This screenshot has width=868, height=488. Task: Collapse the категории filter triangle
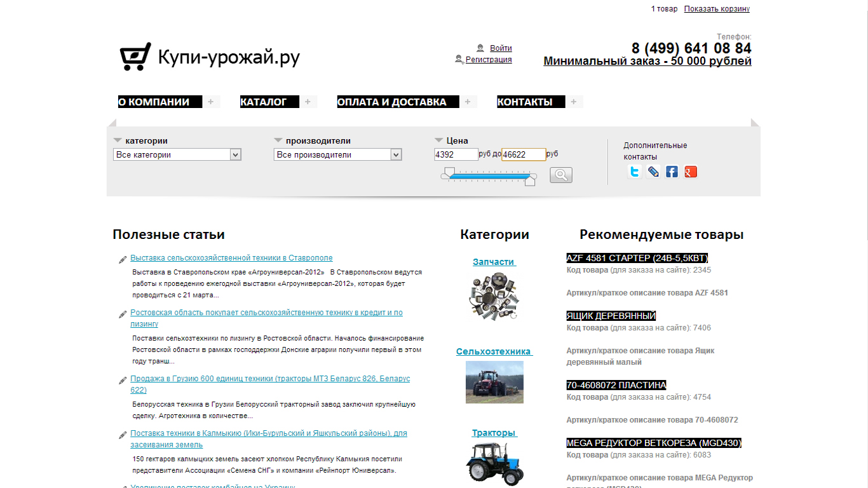(118, 140)
